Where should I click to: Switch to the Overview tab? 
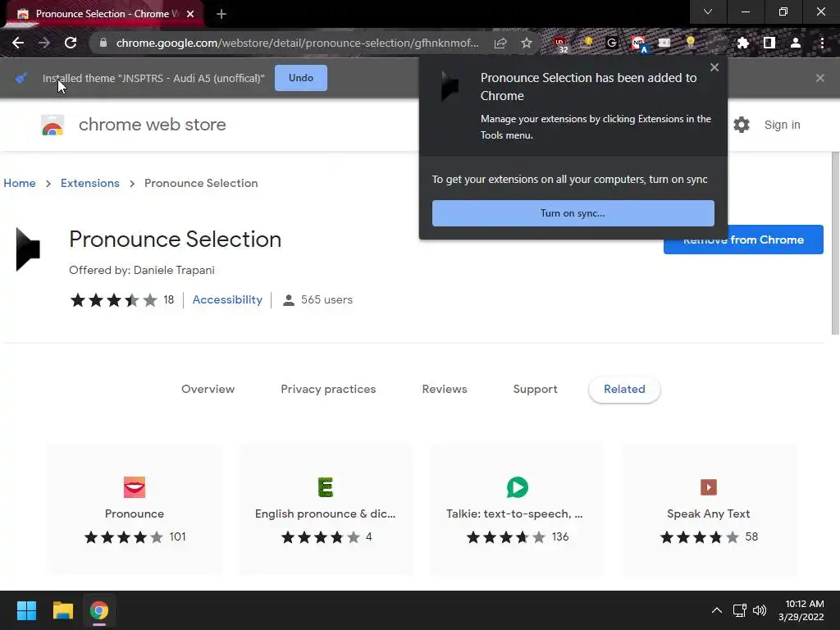tap(208, 390)
